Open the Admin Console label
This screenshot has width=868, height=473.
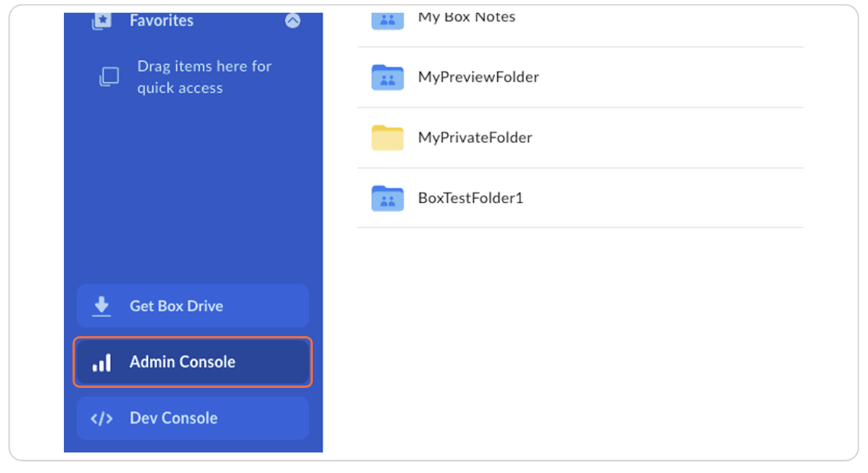point(182,362)
